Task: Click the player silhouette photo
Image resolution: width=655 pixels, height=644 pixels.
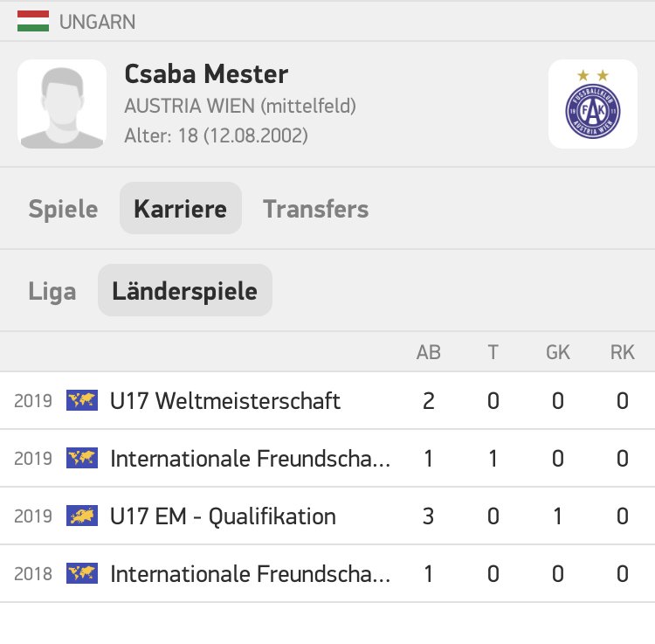Action: tap(62, 104)
